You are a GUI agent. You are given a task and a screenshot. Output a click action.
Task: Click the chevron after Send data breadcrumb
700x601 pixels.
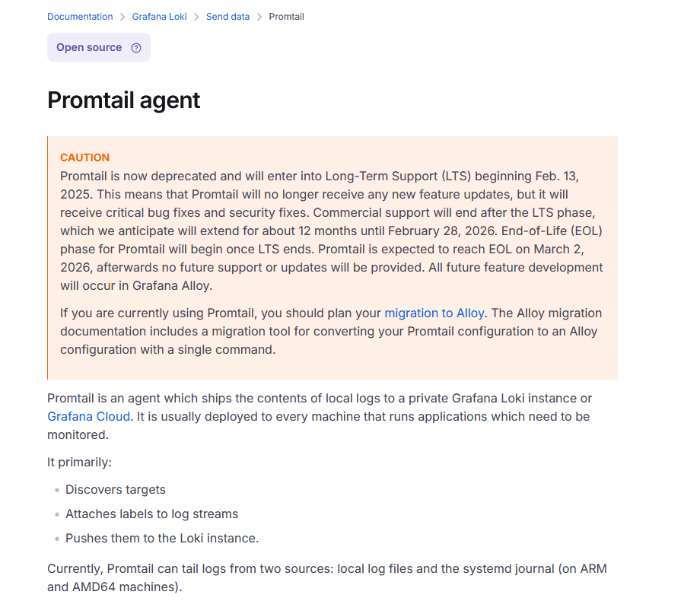(x=259, y=17)
